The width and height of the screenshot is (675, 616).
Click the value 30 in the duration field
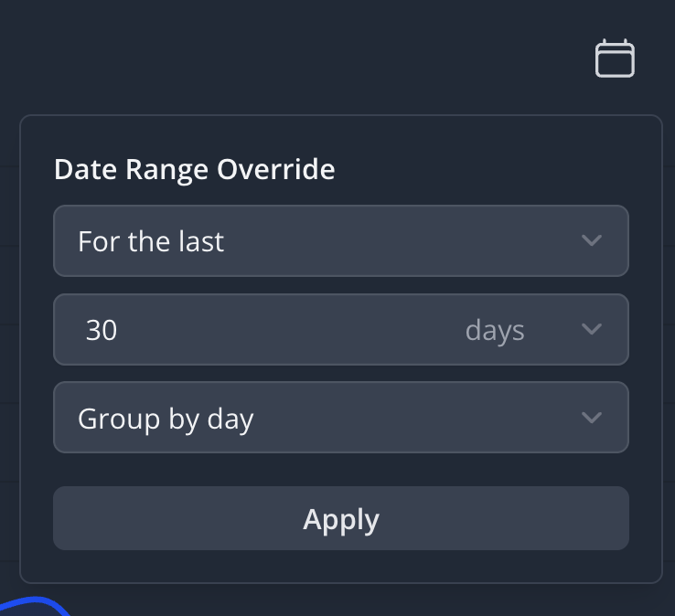[x=102, y=329]
